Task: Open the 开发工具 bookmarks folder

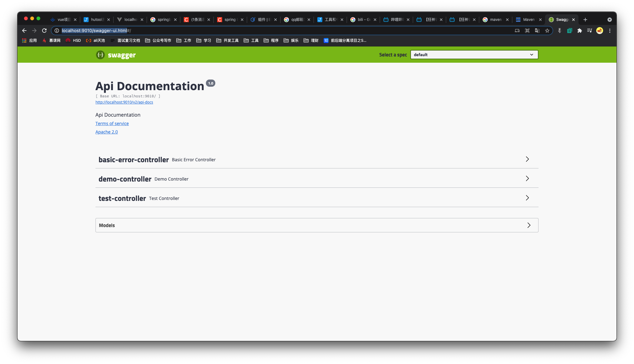Action: coord(227,41)
